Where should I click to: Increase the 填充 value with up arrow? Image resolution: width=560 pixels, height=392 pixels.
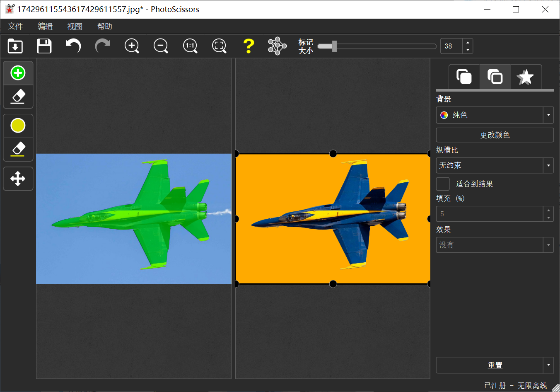(x=548, y=210)
